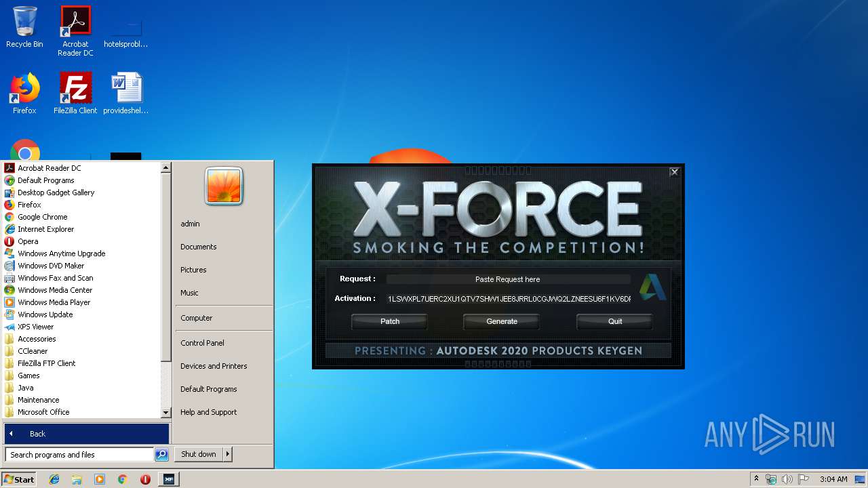Click the Start button
The height and width of the screenshot is (488, 868).
point(19,479)
